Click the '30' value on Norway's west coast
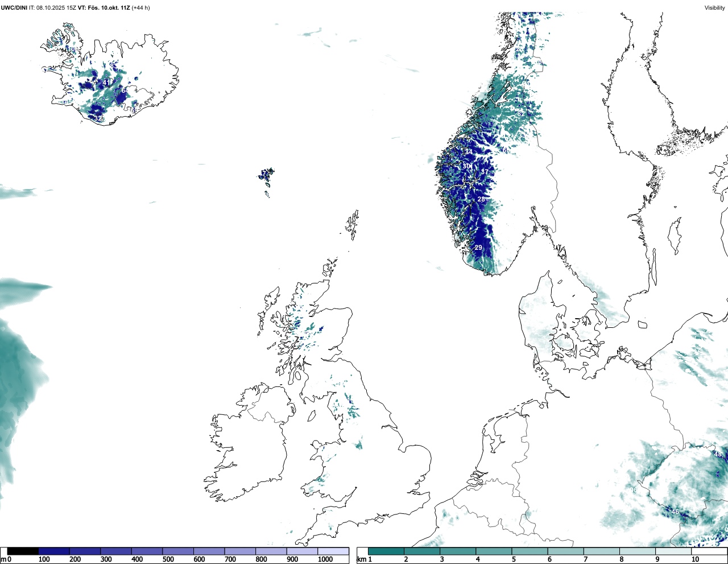Image resolution: width=728 pixels, height=564 pixels. pos(466,166)
